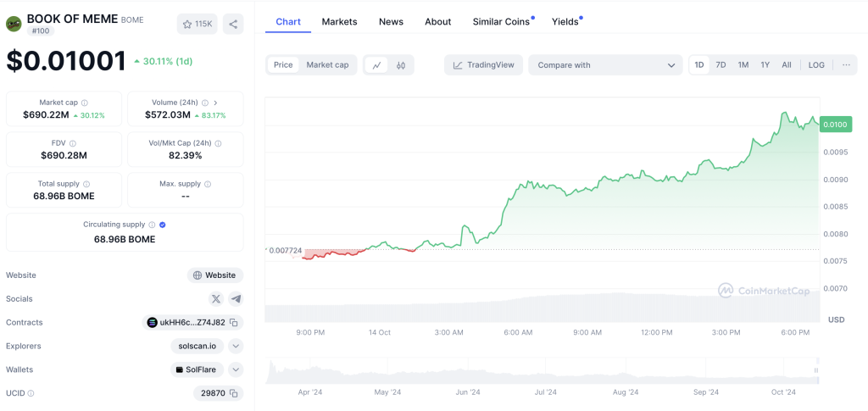
Task: Add BOME to watchlist with star button
Action: pyautogui.click(x=198, y=25)
